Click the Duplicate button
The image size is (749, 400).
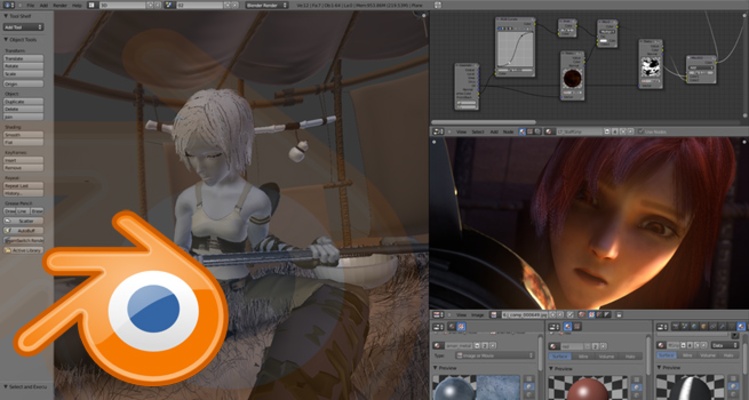(23, 102)
